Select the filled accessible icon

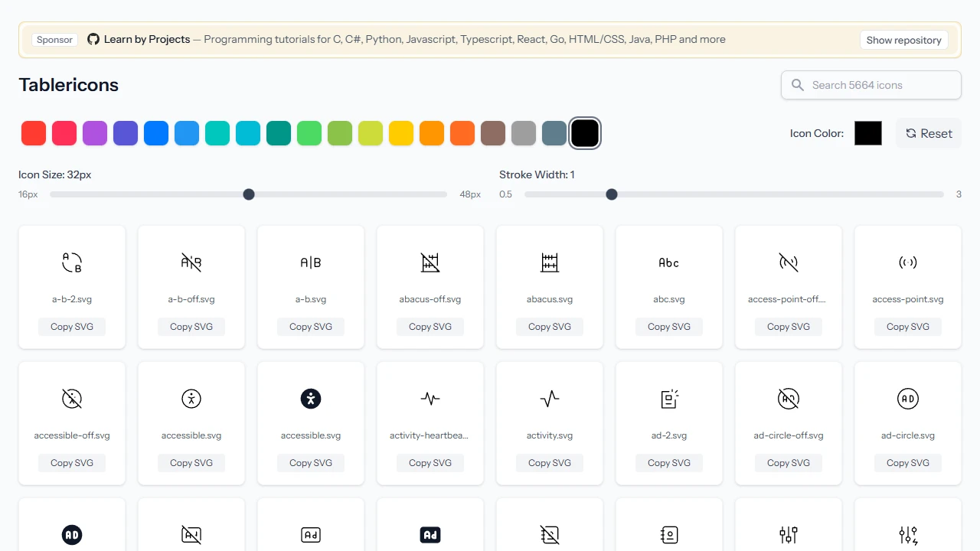click(x=310, y=399)
